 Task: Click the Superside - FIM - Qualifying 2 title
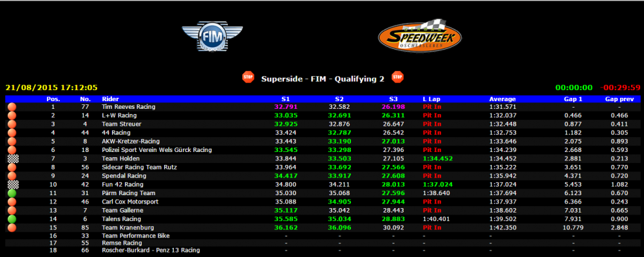coord(323,79)
